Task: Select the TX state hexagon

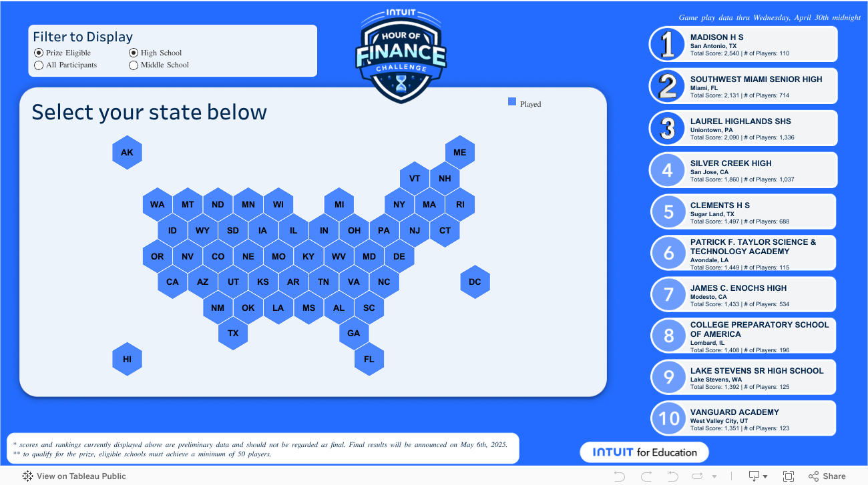Action: (233, 333)
